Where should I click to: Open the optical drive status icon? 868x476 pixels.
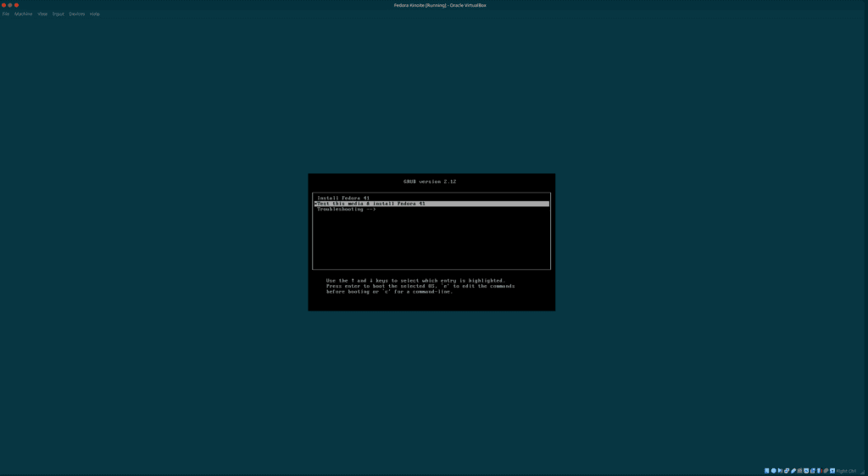tap(774, 471)
